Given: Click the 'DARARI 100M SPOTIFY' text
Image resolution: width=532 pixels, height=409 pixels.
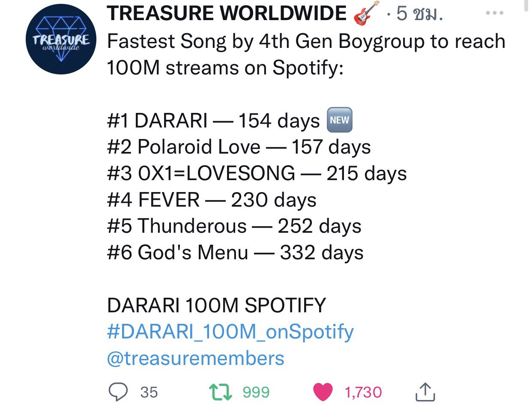Looking at the screenshot, I should pos(216,305).
